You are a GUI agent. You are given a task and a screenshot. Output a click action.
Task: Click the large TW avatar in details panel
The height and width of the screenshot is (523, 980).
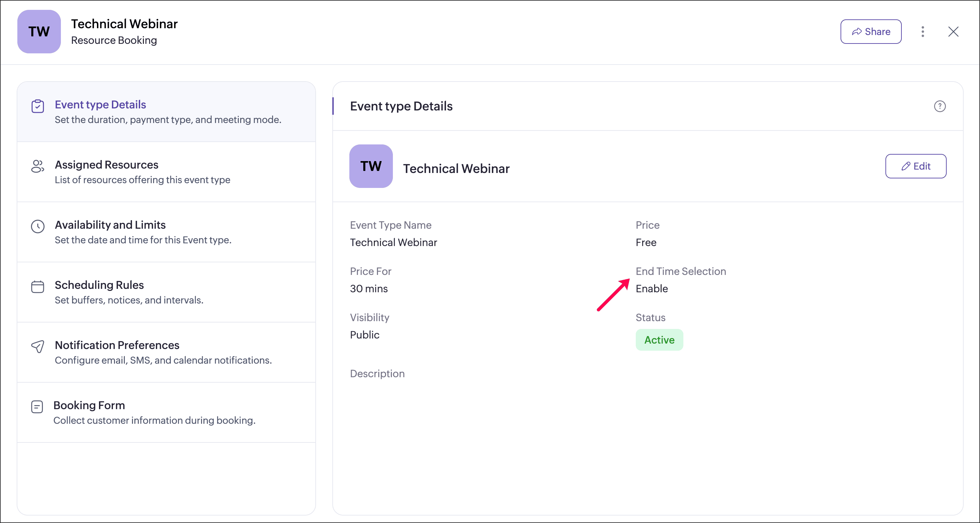371,166
